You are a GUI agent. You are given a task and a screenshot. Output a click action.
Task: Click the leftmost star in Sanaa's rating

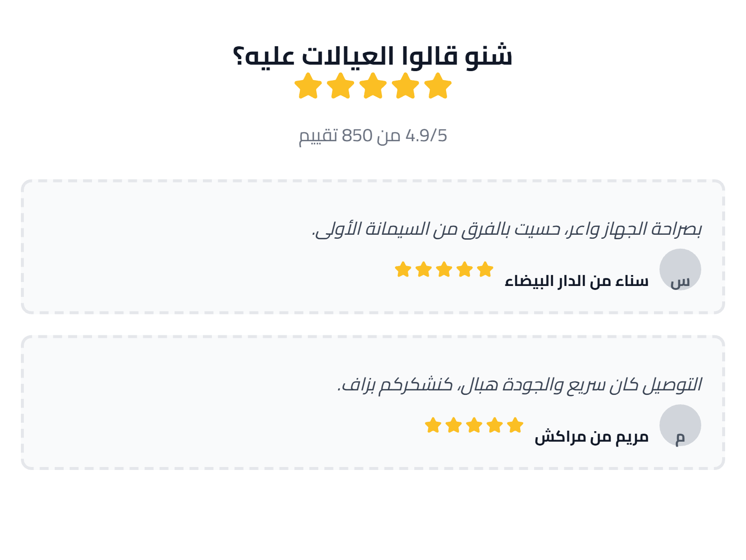coord(403,270)
